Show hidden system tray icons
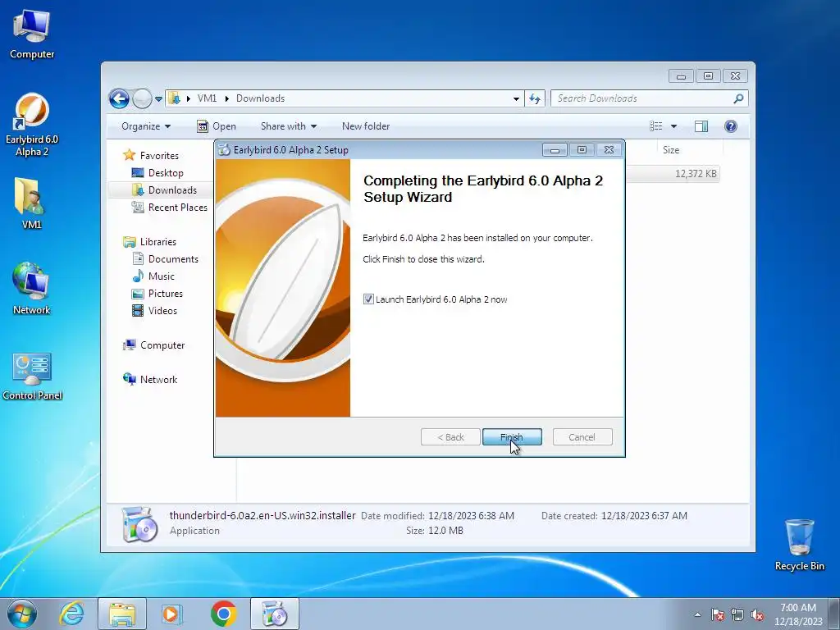 pyautogui.click(x=697, y=614)
